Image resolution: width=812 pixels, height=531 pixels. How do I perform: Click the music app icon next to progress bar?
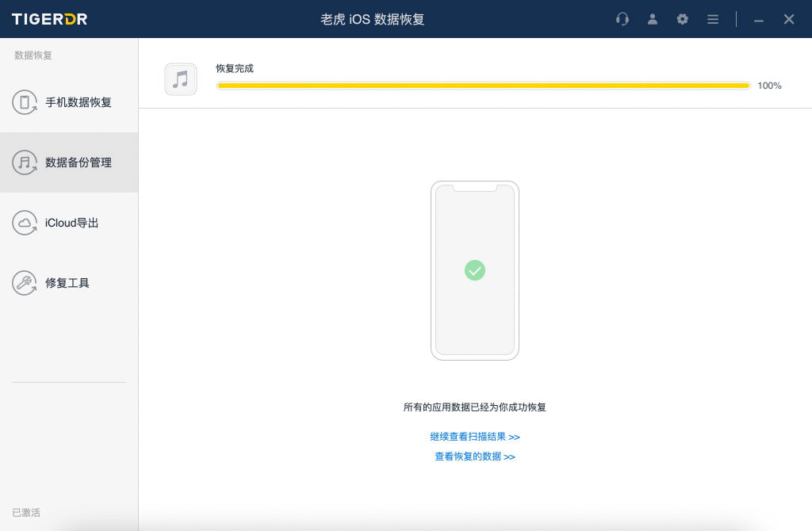tap(181, 79)
